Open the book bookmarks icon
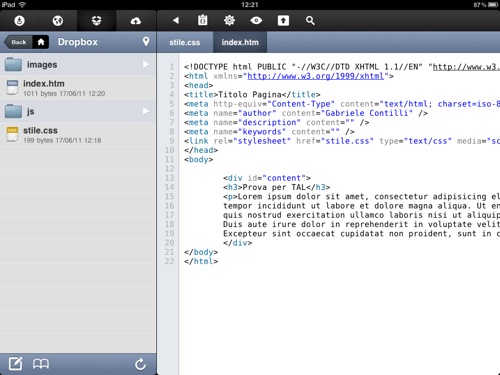 pyautogui.click(x=41, y=364)
